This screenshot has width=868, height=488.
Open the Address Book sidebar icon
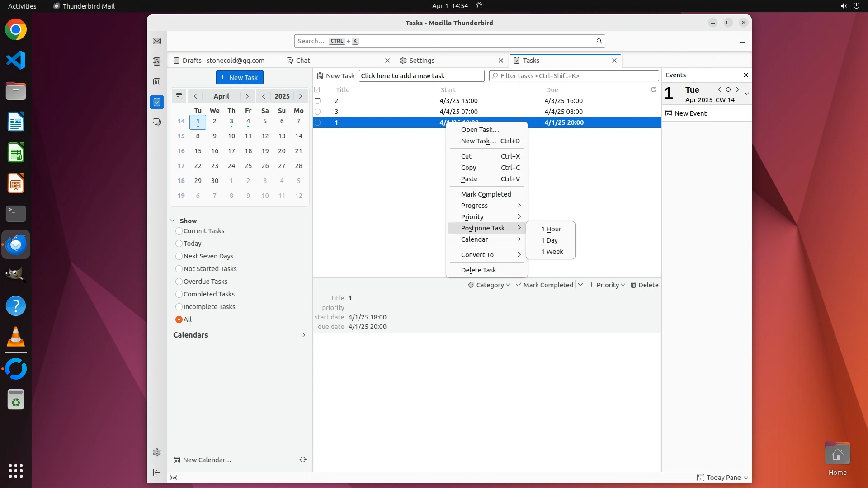click(x=157, y=61)
